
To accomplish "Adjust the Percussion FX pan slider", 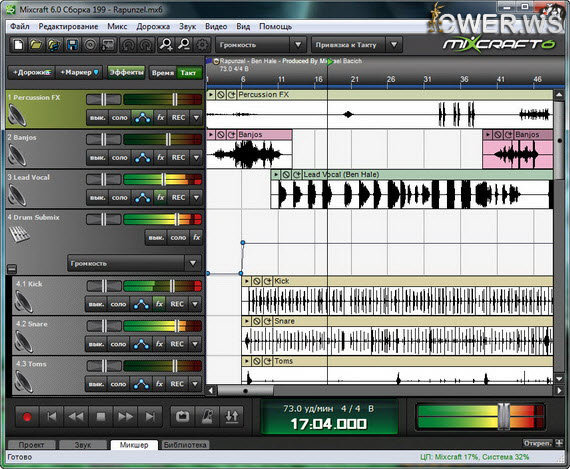I will pos(104,99).
